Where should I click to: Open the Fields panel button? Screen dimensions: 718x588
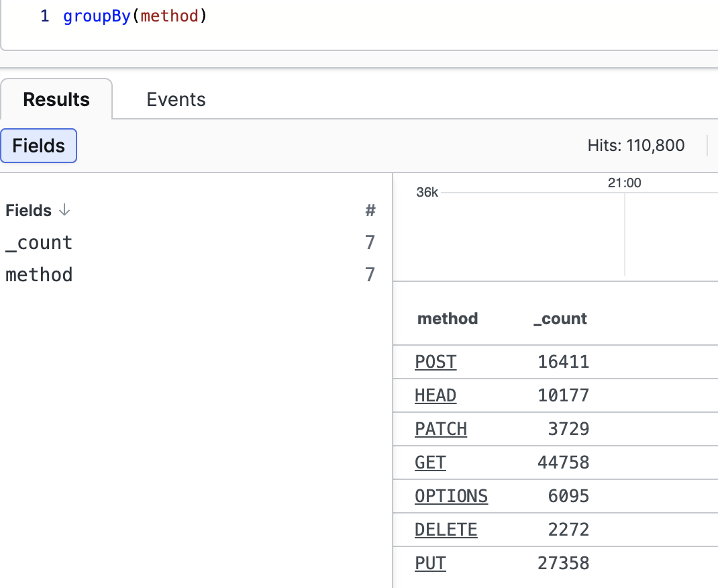click(38, 146)
